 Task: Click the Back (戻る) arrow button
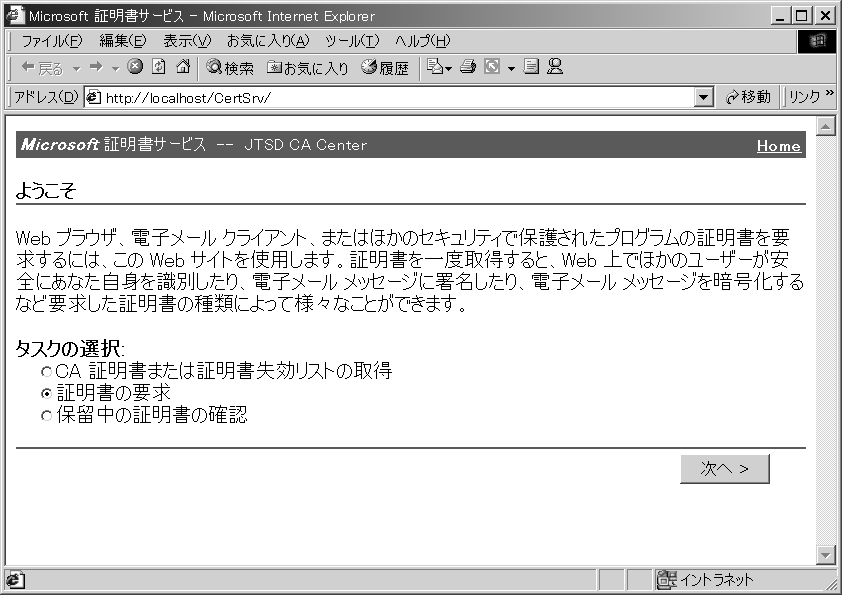point(41,68)
